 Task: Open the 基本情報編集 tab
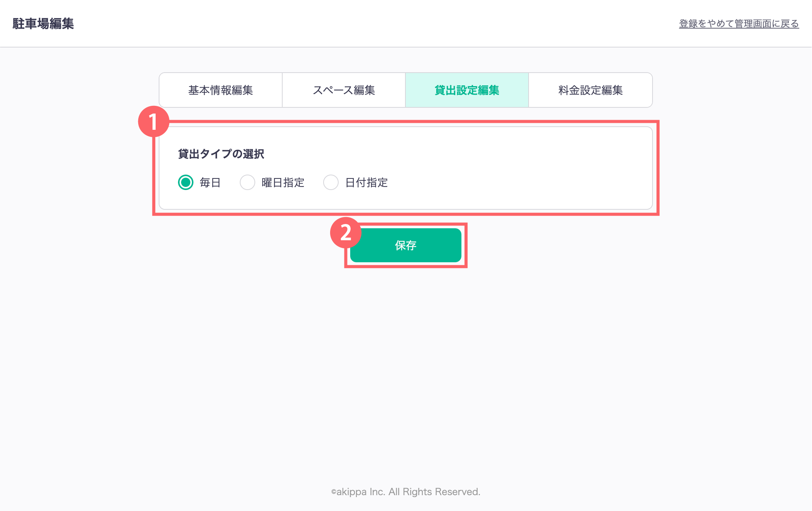[220, 90]
